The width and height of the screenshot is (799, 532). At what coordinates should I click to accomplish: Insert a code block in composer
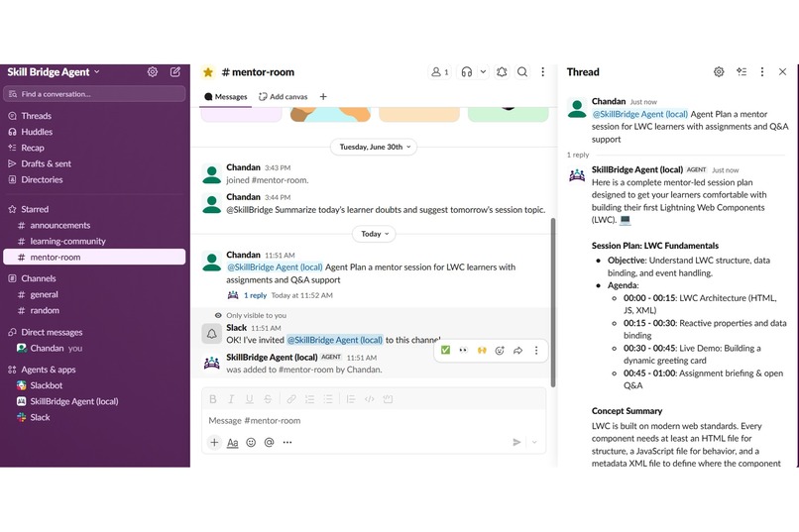tap(388, 399)
